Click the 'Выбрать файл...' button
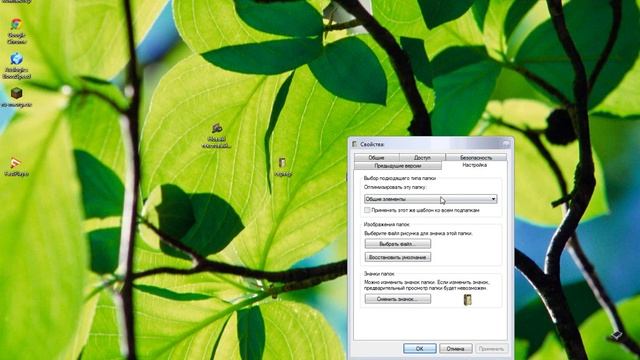The image size is (640, 360). (398, 244)
